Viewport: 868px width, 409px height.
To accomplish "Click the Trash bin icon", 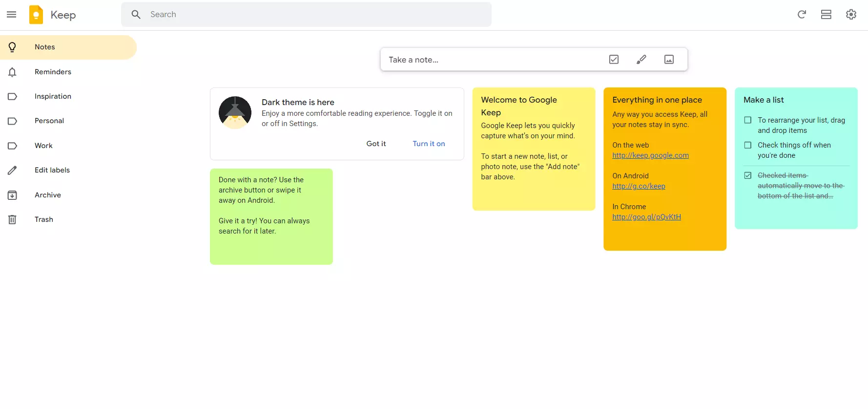I will (12, 219).
